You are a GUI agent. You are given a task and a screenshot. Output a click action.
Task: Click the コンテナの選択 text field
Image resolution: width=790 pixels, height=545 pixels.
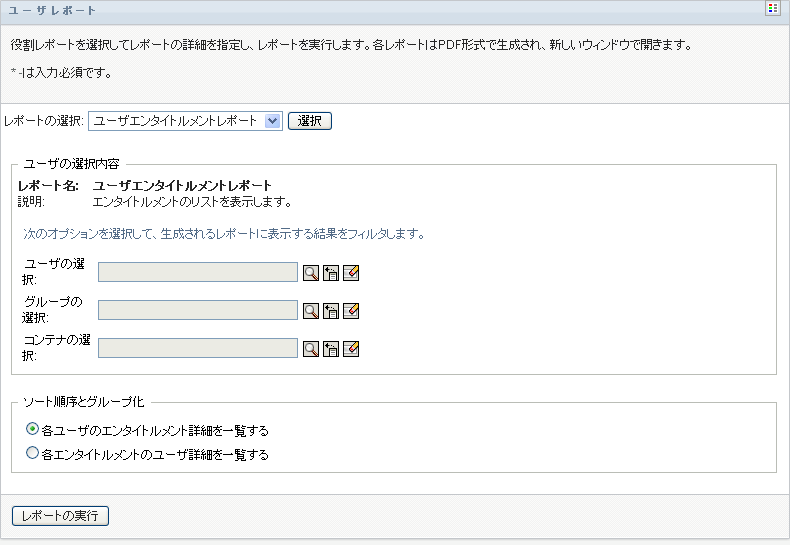tap(198, 349)
